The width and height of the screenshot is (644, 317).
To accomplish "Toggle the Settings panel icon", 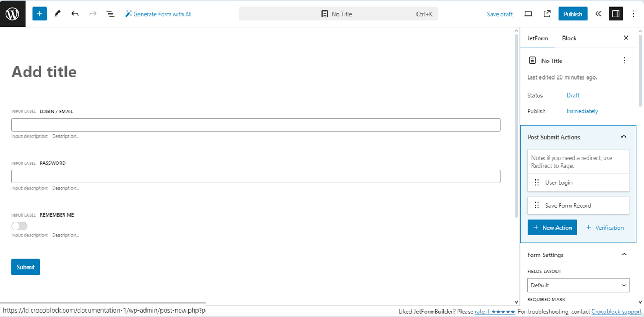I will (x=616, y=13).
